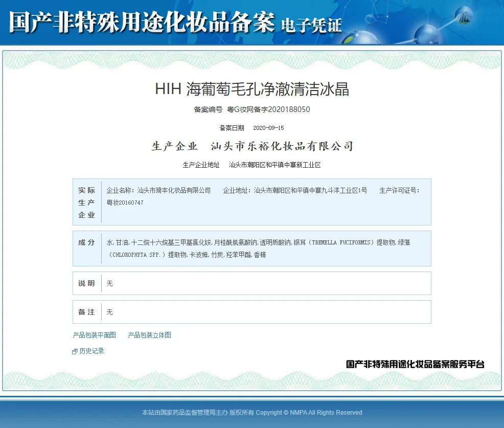Click the 实际生产企业 row label
504x428 pixels.
click(87, 202)
